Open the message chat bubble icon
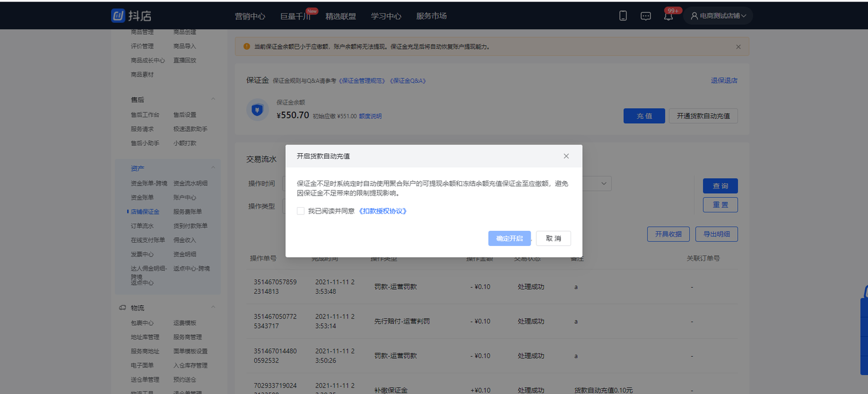Image resolution: width=868 pixels, height=394 pixels. point(645,16)
